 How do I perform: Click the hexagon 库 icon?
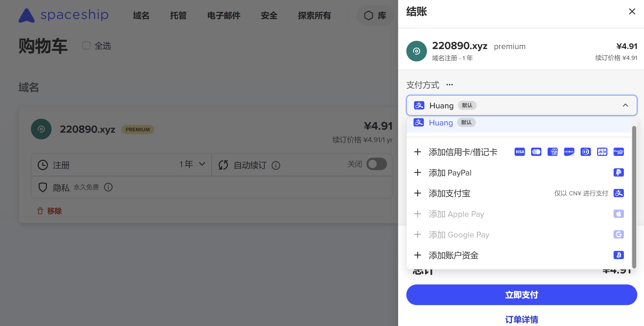[x=369, y=15]
